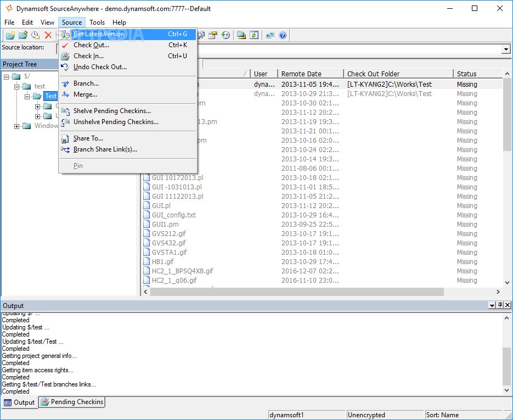
Task: Collapse the 'test' tree node
Action: tap(16, 87)
